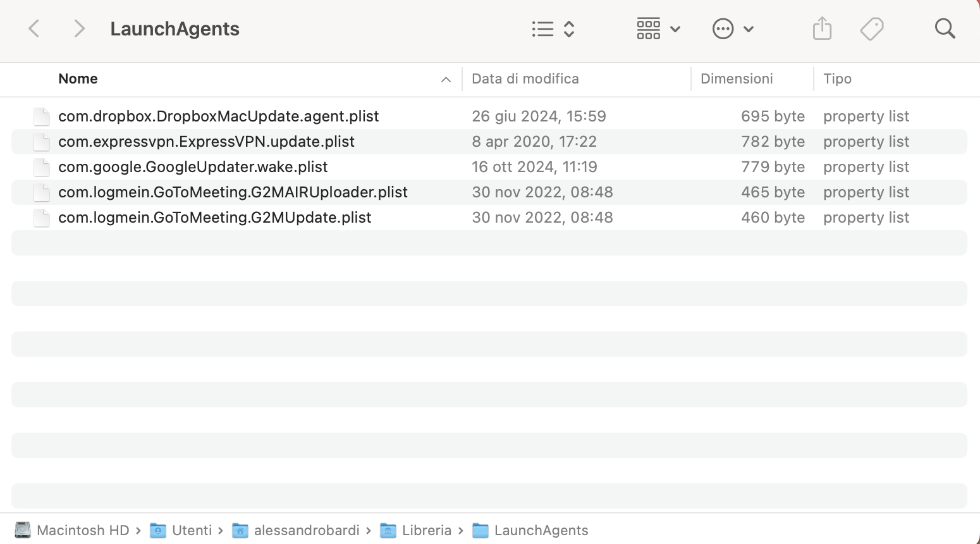
Task: Click the tag icon in toolbar
Action: 872,28
